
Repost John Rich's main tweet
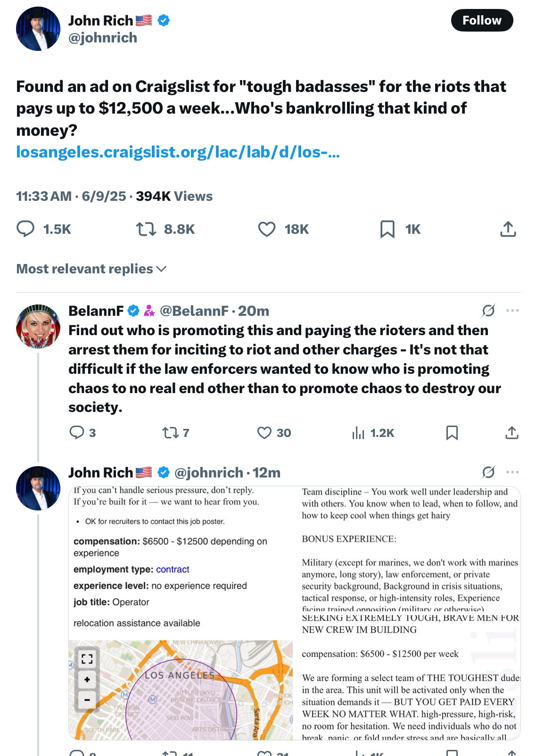[146, 229]
